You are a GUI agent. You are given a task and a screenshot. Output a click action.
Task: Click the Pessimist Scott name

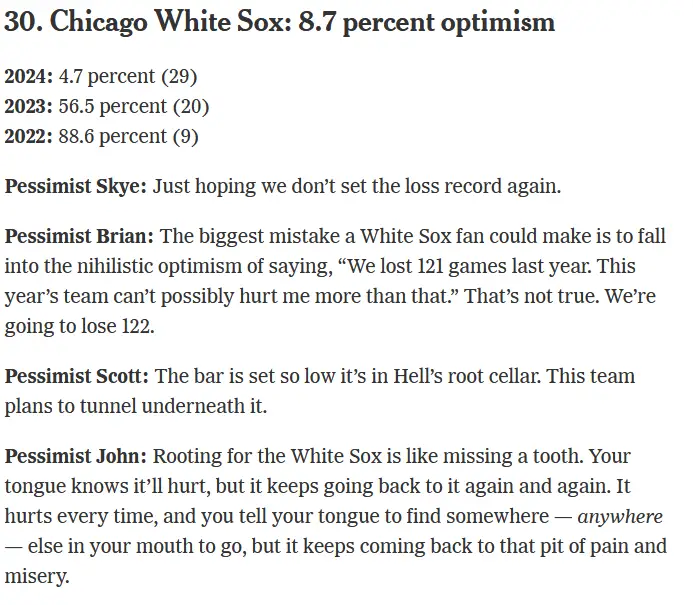(77, 376)
